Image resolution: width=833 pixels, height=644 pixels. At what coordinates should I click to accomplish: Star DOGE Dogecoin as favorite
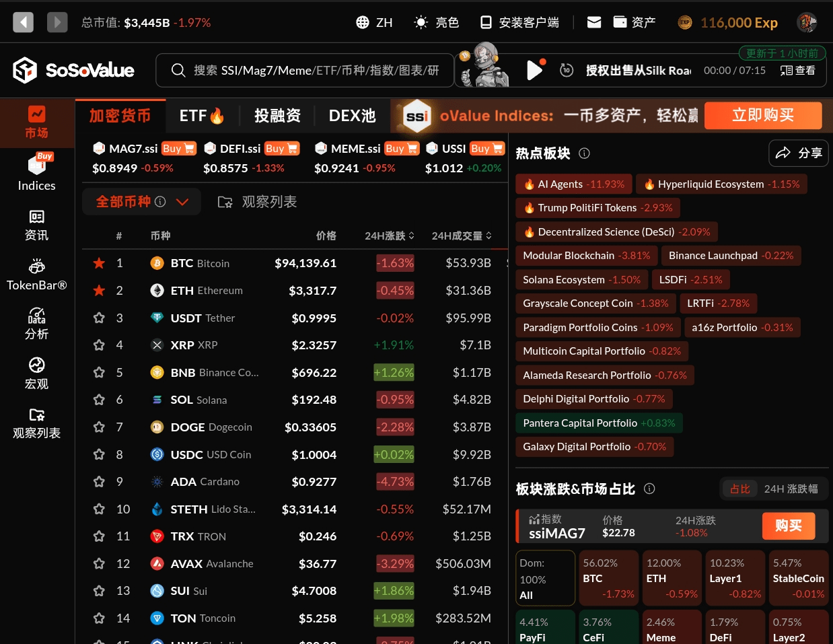(99, 427)
